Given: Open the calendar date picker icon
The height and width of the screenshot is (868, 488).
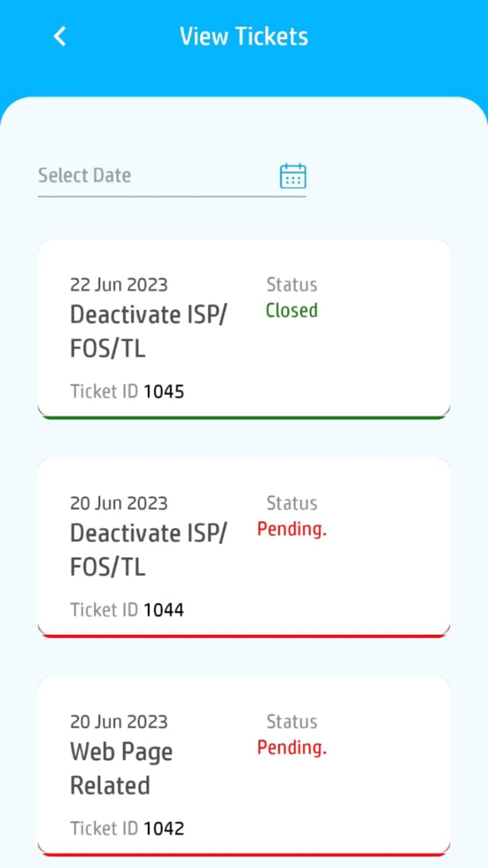Looking at the screenshot, I should click(293, 176).
